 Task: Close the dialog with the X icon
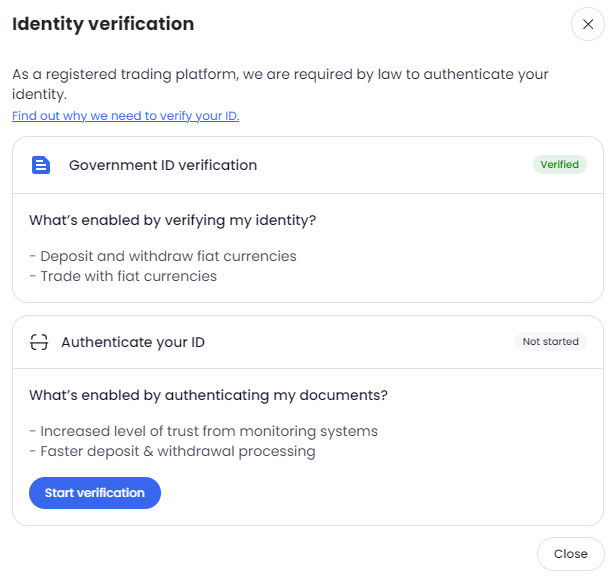(587, 24)
